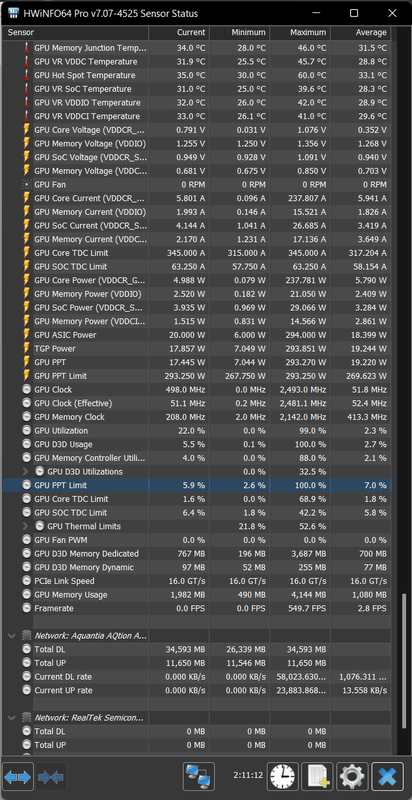The image size is (412, 800).
Task: Click lightning icon beside GPU Core TDC Limit 345.000 A
Action: (x=27, y=253)
